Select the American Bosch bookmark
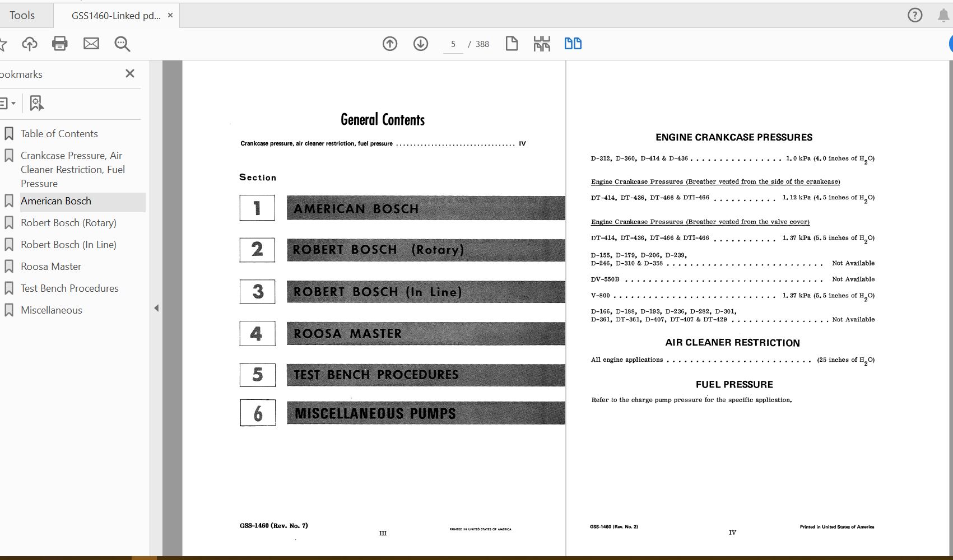The width and height of the screenshot is (953, 560). (56, 201)
